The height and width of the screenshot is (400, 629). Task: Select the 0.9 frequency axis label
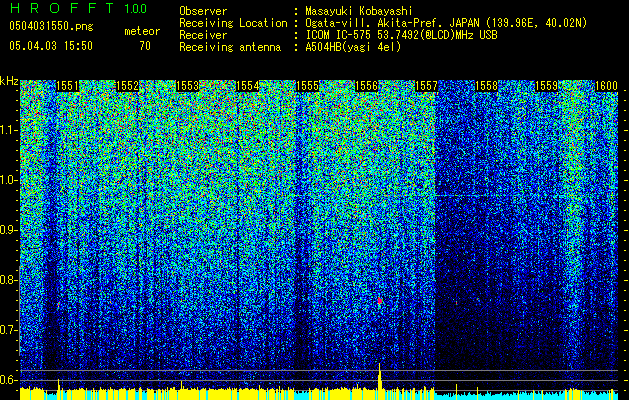click(9, 230)
